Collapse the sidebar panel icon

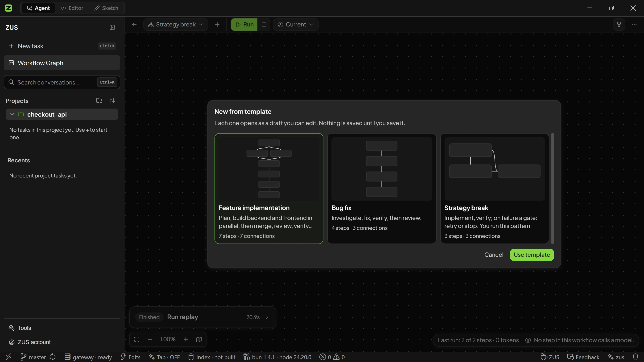click(112, 28)
